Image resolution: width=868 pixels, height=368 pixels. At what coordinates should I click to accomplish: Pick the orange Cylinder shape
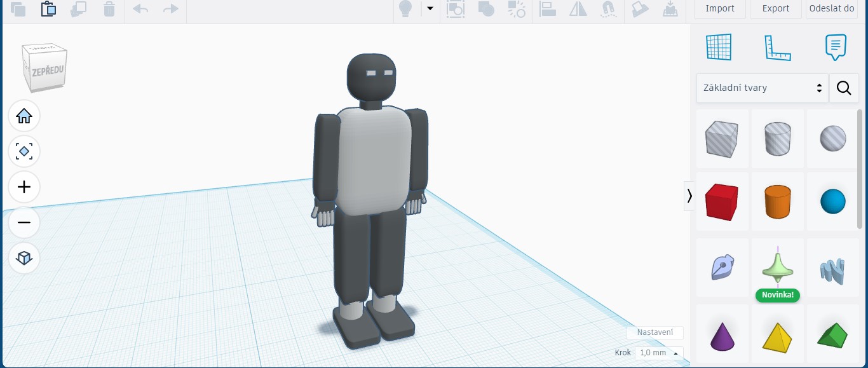coord(778,201)
